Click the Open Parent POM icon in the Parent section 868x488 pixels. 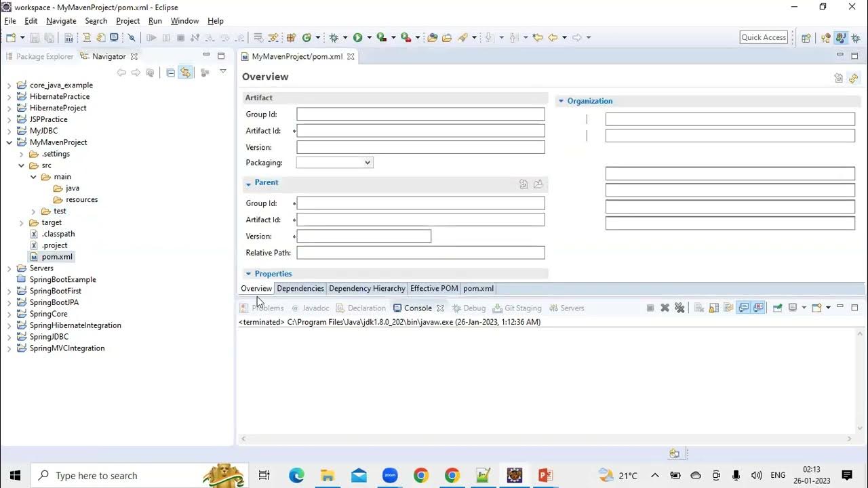[x=538, y=184]
